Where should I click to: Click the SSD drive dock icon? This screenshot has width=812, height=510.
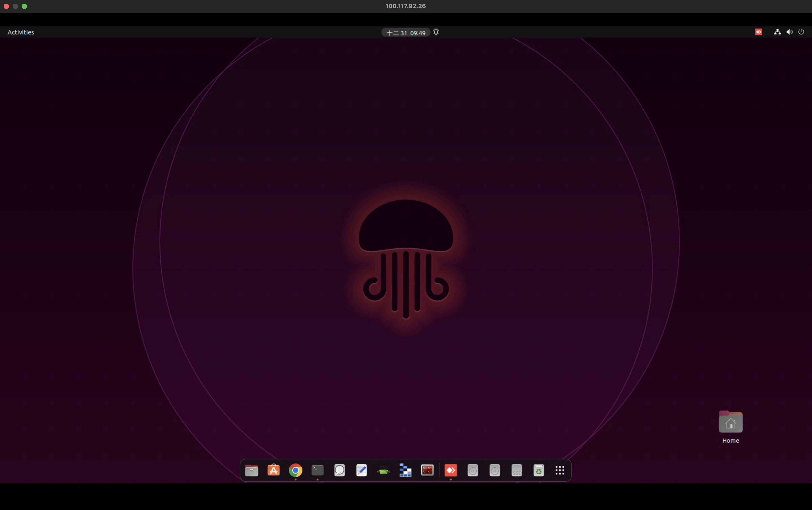click(516, 470)
